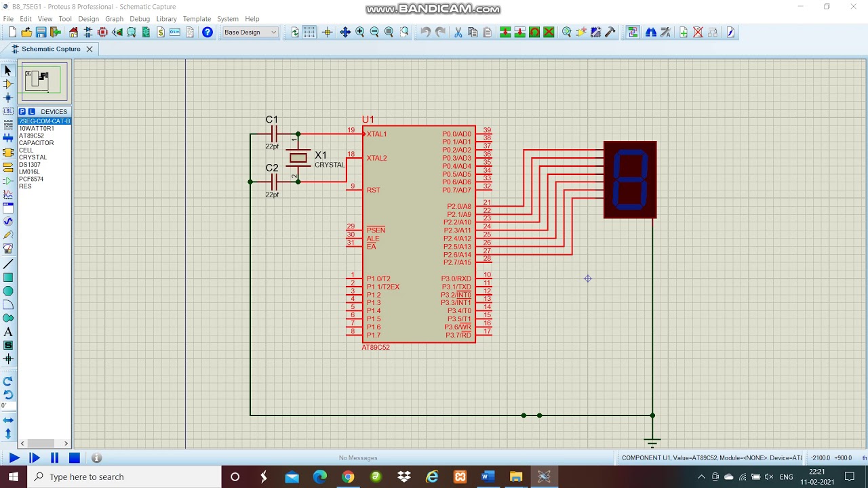Open the Debug menu
The image size is (868, 488).
pyautogui.click(x=140, y=19)
